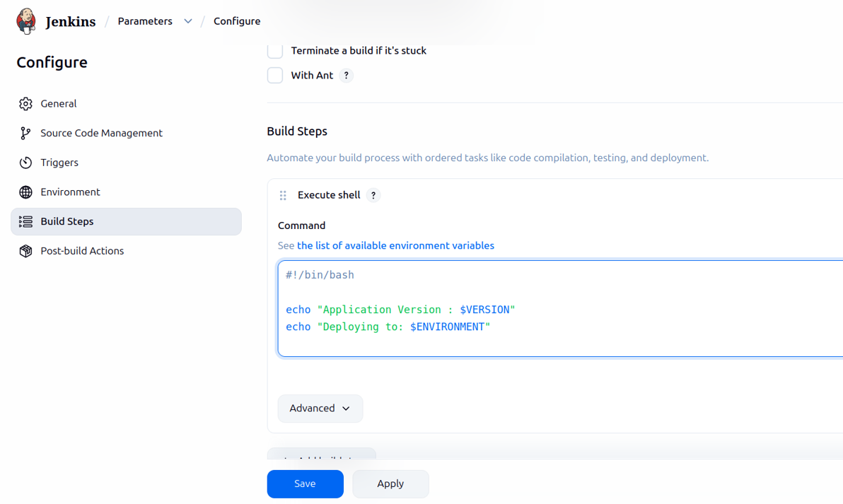The height and width of the screenshot is (504, 843).
Task: Click the Triggers clock icon
Action: point(25,163)
